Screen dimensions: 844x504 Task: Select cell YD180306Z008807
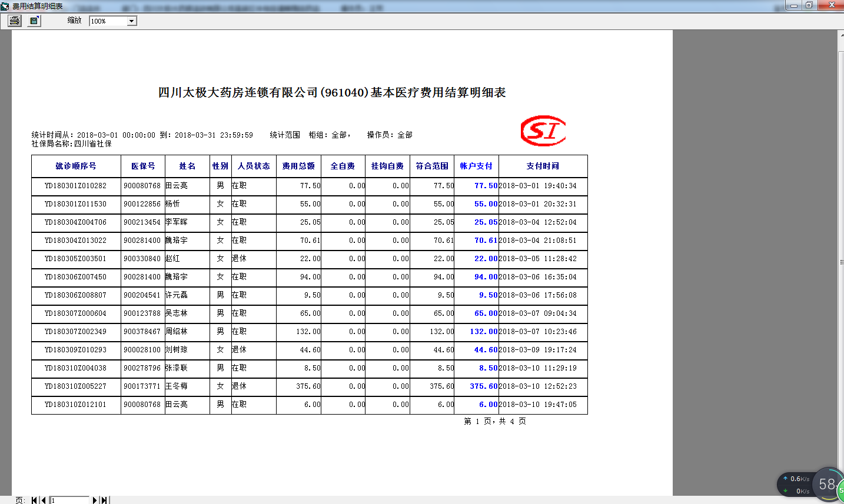point(76,295)
